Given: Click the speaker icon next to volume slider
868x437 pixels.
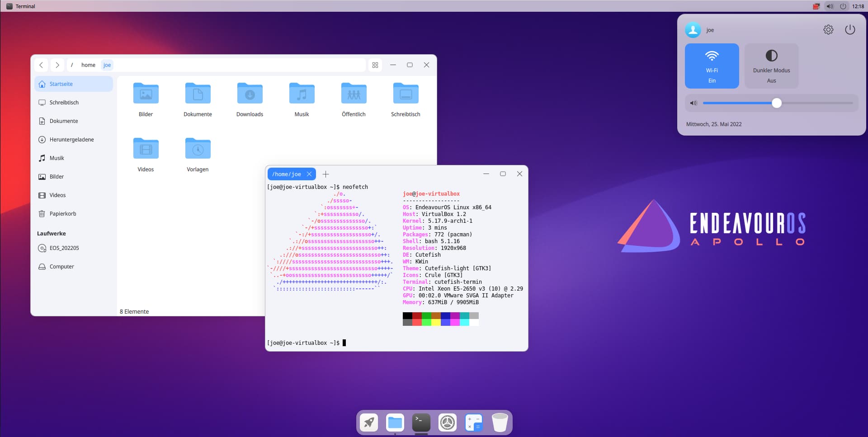Looking at the screenshot, I should coord(693,103).
